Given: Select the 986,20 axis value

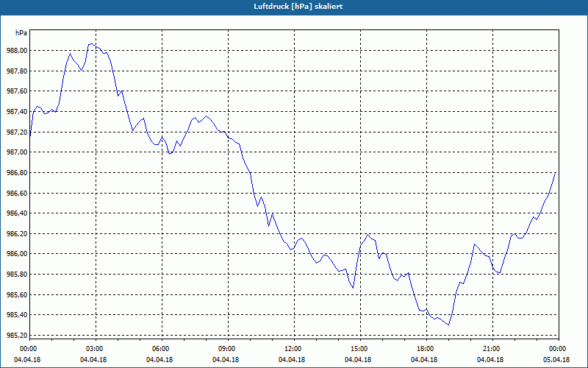Looking at the screenshot, I should tap(16, 233).
